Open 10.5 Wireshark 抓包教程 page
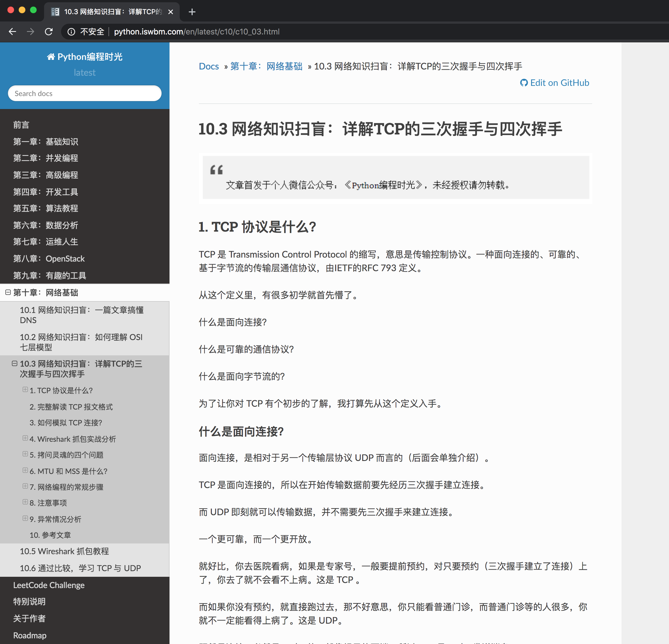This screenshot has height=644, width=669. tap(64, 551)
